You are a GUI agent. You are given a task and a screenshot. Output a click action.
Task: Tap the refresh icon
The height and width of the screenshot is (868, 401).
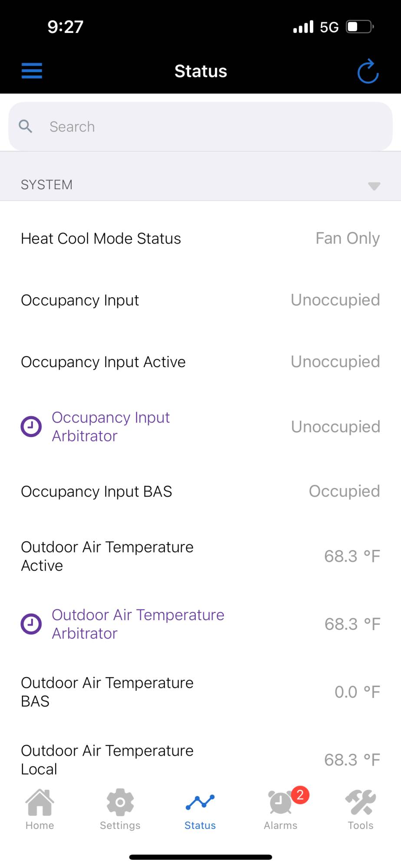pyautogui.click(x=368, y=71)
